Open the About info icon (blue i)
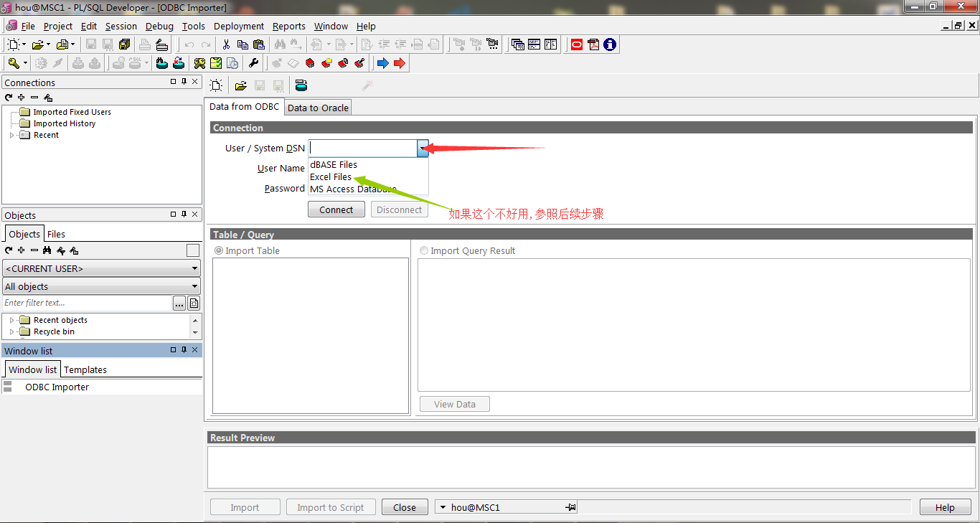The image size is (980, 523). point(609,44)
